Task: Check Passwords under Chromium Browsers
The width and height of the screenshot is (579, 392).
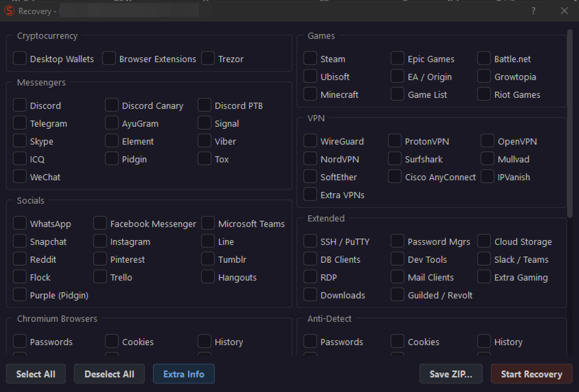Action: coord(20,341)
